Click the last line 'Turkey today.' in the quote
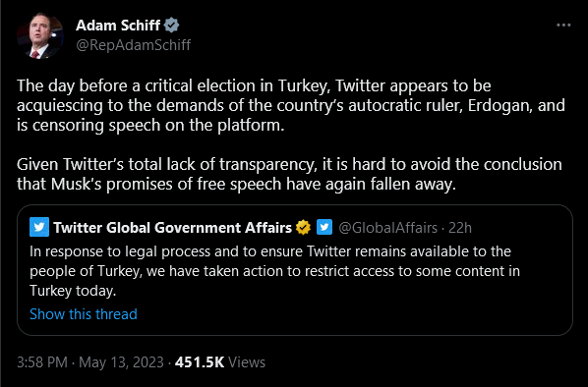588x387 pixels. 73,291
